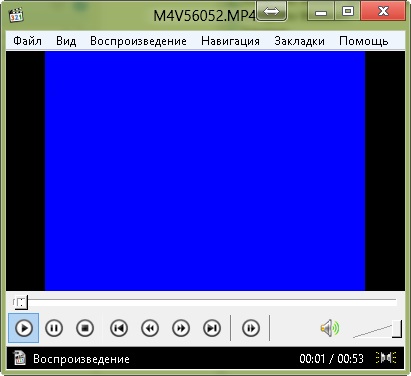Click the 321 app icon in title bar
The height and width of the screenshot is (376, 411).
(16, 15)
